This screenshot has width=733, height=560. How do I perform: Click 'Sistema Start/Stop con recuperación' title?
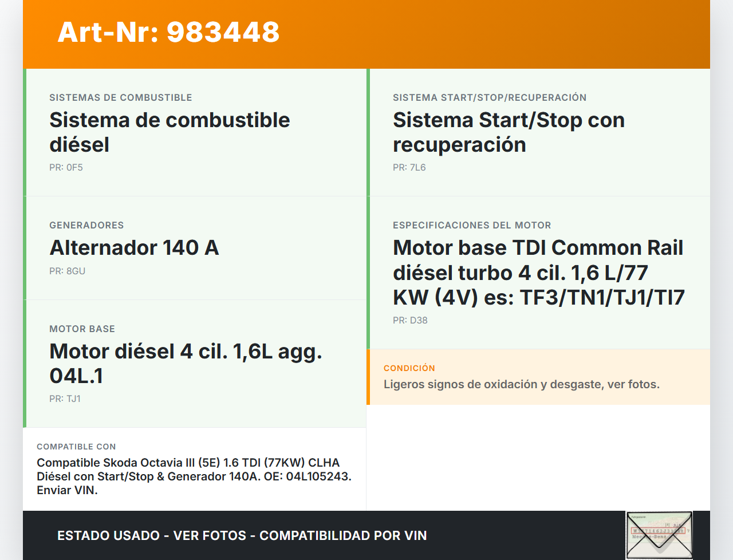pos(509,132)
